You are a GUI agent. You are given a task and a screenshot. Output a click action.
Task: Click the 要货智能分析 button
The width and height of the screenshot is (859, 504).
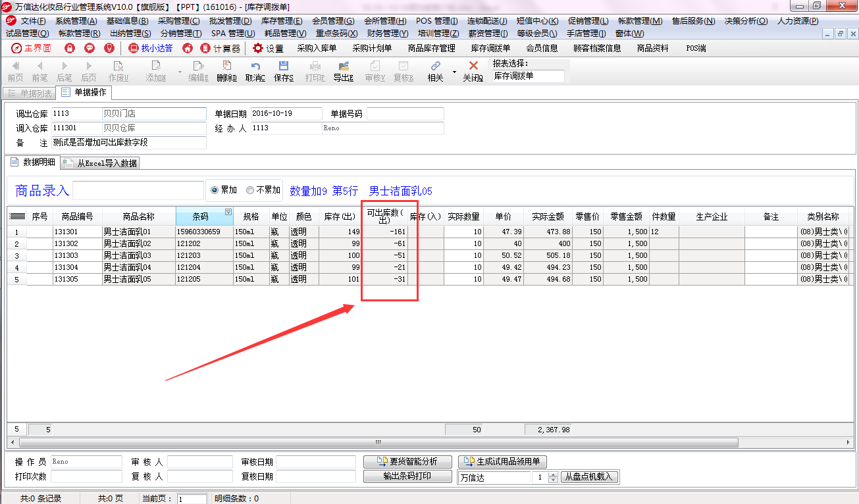point(409,462)
